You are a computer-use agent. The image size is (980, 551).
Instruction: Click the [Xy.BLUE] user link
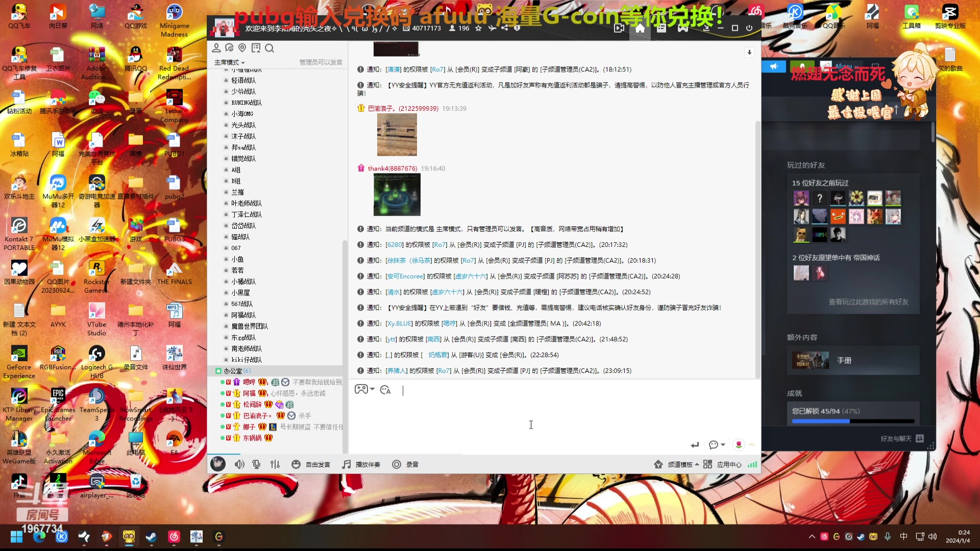tap(399, 323)
